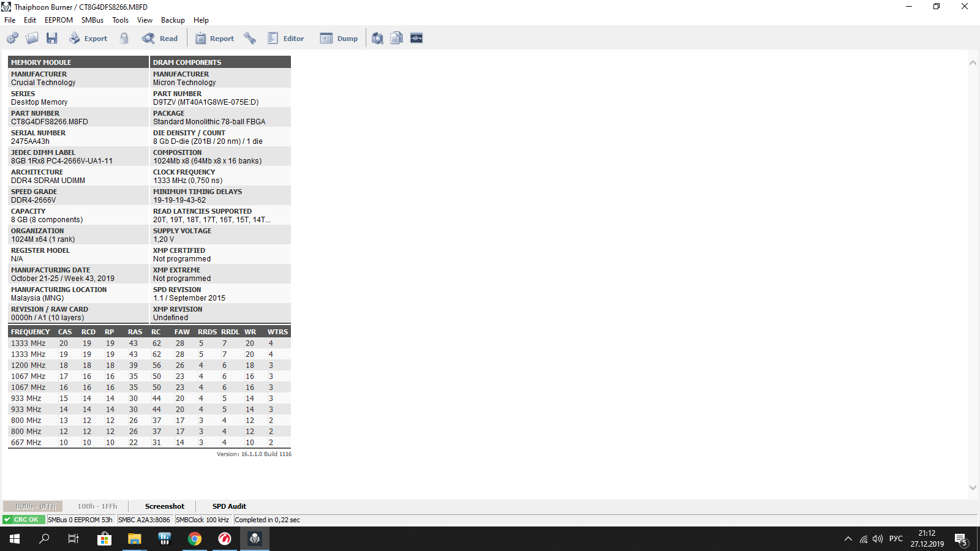980x551 pixels.
Task: Click the Crucial Technology manufacturer value
Action: [43, 83]
